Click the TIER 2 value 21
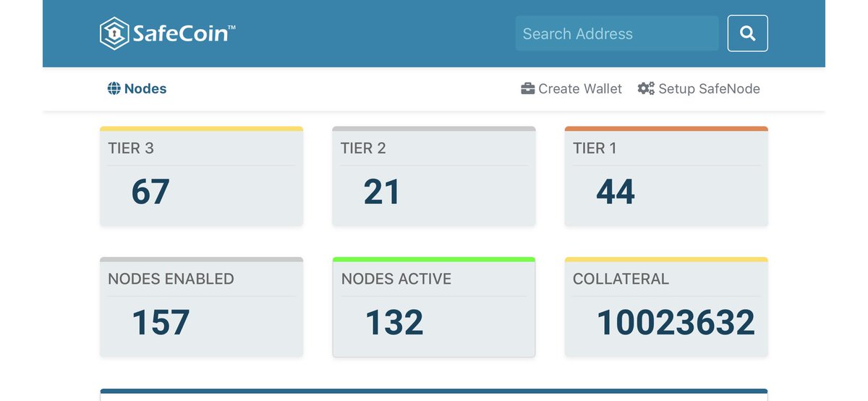 (382, 192)
